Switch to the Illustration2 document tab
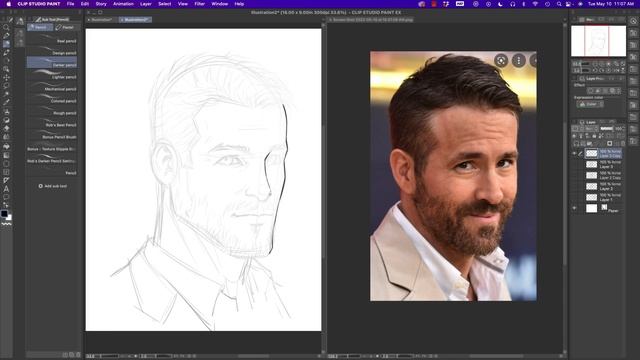640x360 pixels. click(x=136, y=20)
